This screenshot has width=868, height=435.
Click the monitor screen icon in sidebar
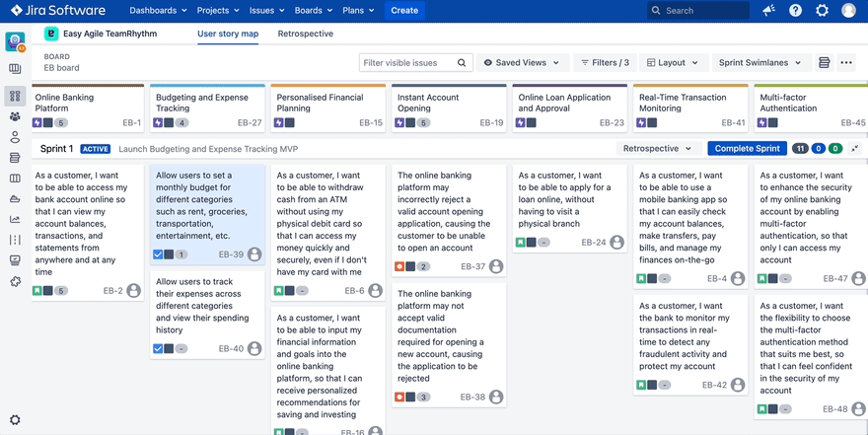click(x=15, y=260)
